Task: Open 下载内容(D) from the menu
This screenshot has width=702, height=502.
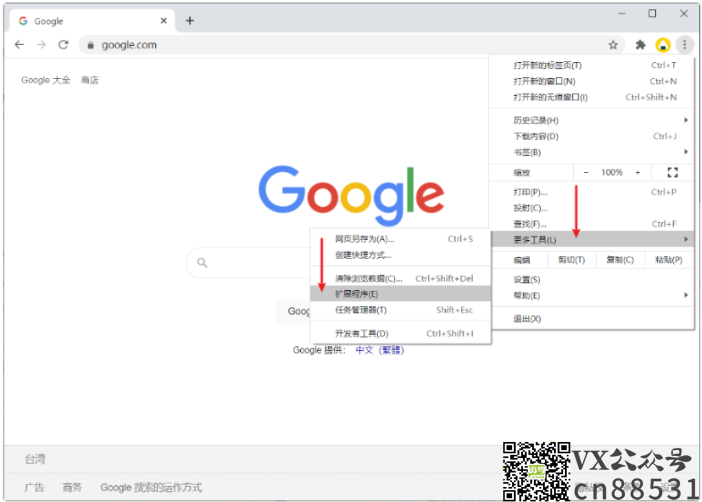Action: (x=592, y=137)
